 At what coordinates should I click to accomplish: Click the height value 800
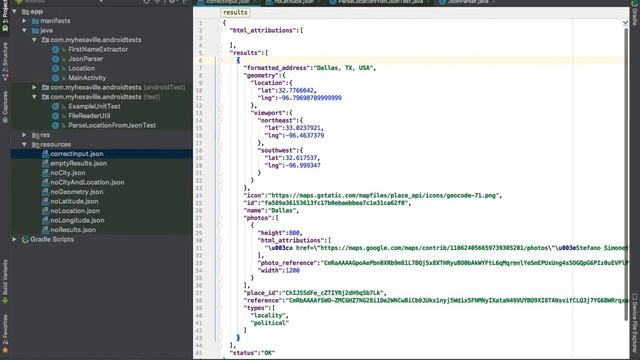(294, 233)
